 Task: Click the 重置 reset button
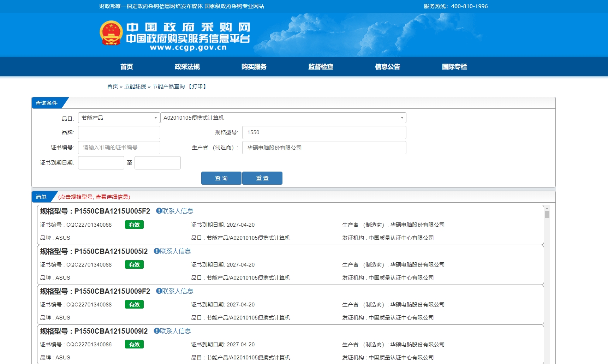262,178
